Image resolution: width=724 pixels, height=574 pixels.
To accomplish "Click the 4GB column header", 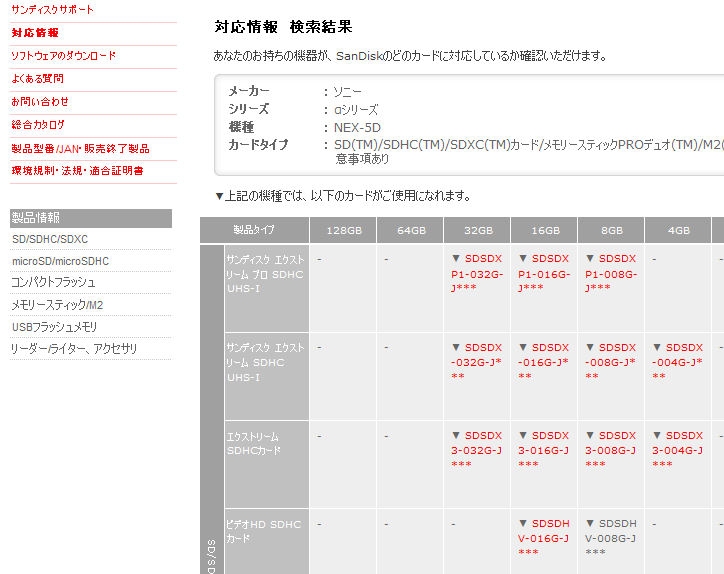I will (678, 230).
